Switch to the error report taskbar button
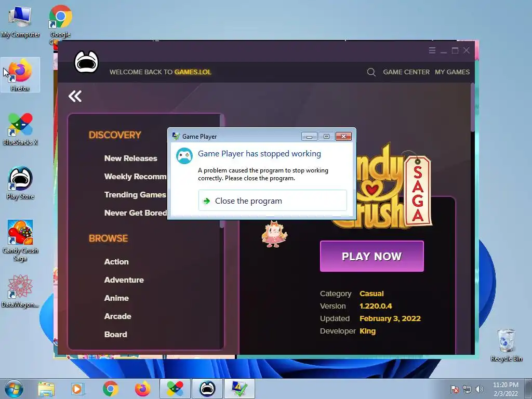This screenshot has width=532, height=399. [x=240, y=389]
